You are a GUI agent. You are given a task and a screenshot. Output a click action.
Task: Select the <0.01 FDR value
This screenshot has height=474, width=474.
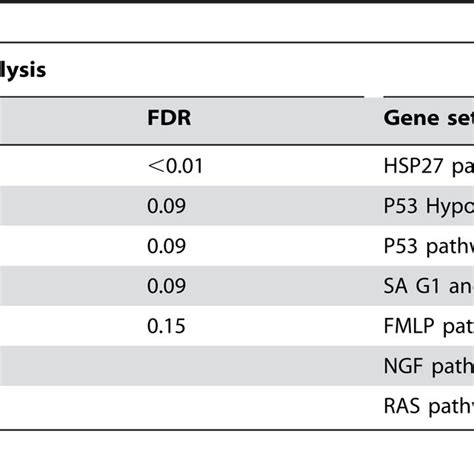point(175,166)
